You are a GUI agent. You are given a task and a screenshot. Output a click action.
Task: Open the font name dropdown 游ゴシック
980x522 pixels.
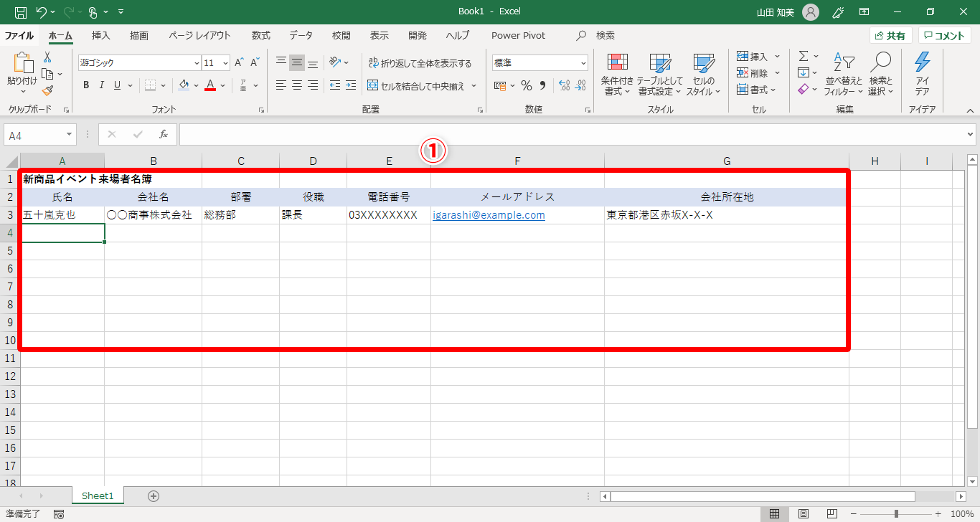point(197,63)
